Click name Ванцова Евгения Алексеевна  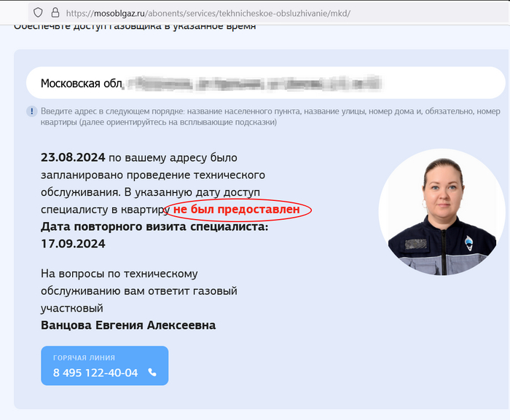[128, 325]
